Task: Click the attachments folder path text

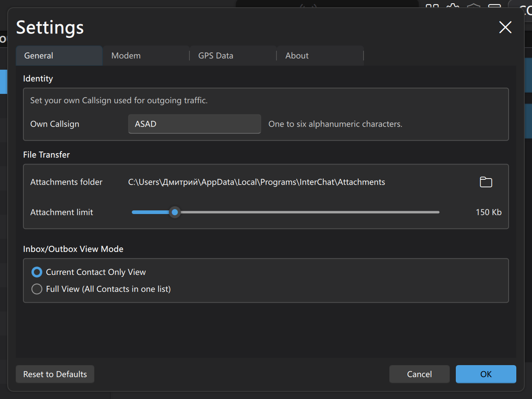Action: pyautogui.click(x=257, y=182)
